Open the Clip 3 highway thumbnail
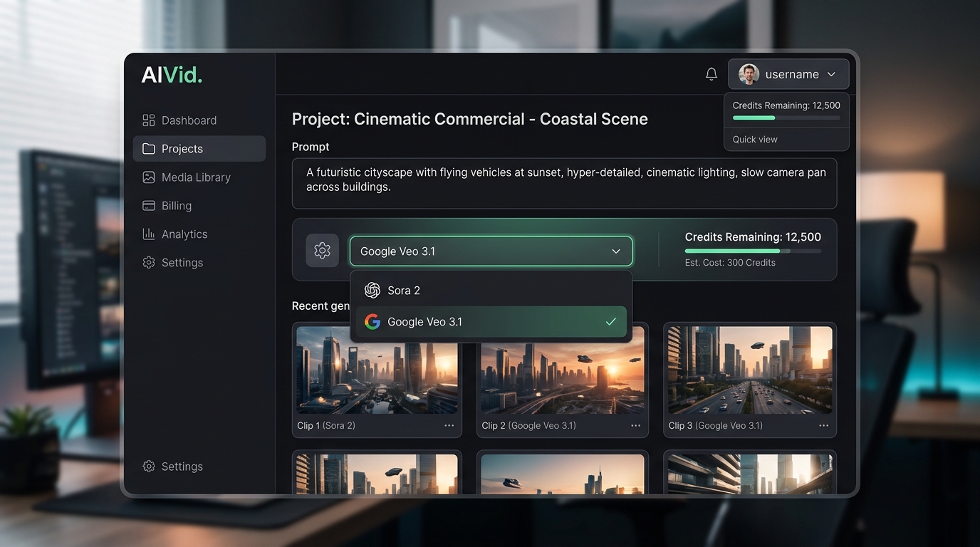 (x=750, y=370)
